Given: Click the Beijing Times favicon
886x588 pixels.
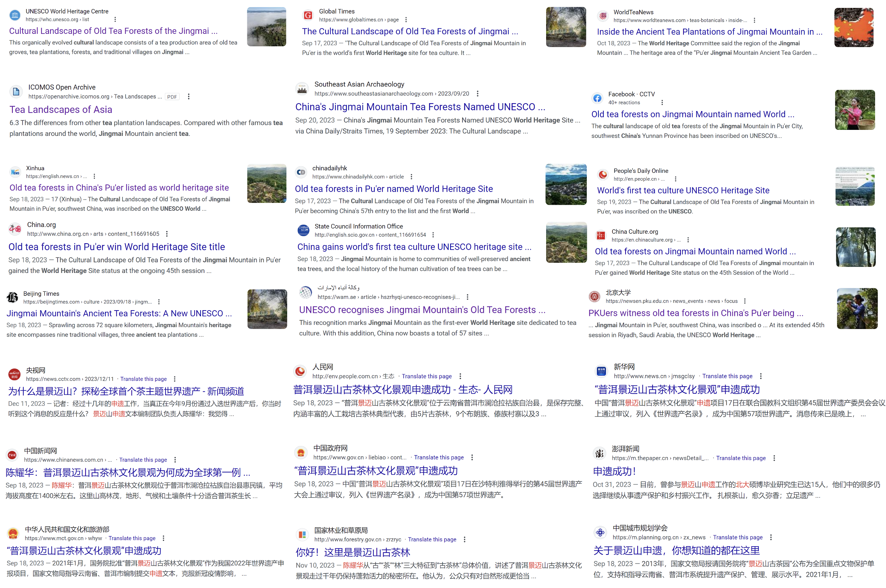Looking at the screenshot, I should [x=12, y=297].
